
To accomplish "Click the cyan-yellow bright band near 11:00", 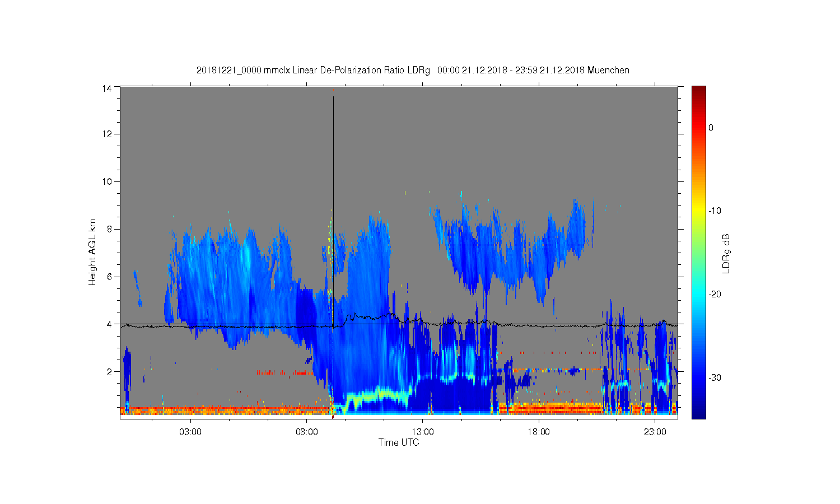I will click(378, 395).
